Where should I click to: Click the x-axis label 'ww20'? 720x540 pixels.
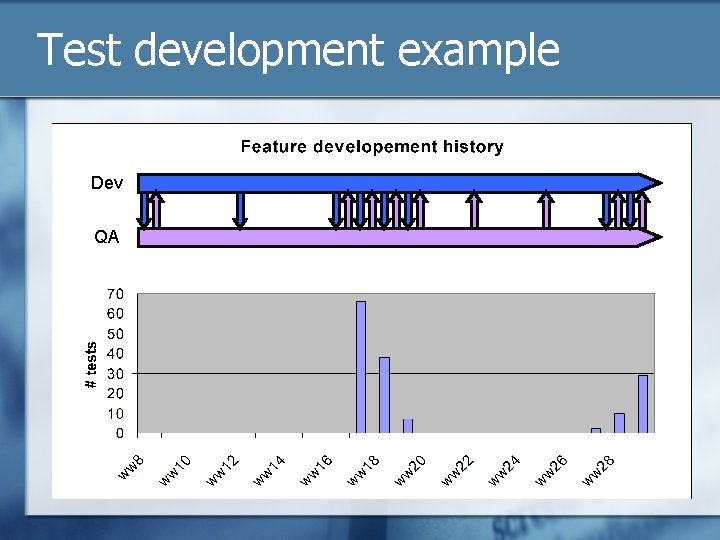tap(410, 470)
